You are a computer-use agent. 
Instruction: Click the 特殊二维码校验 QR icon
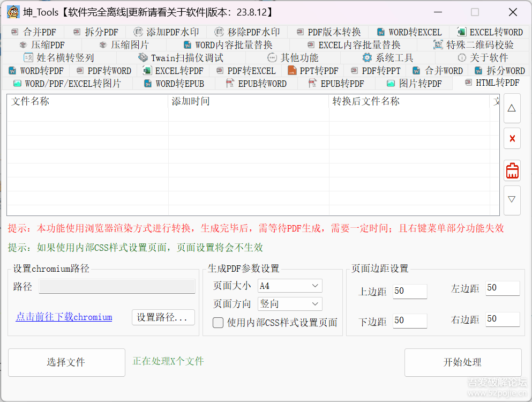pos(438,44)
